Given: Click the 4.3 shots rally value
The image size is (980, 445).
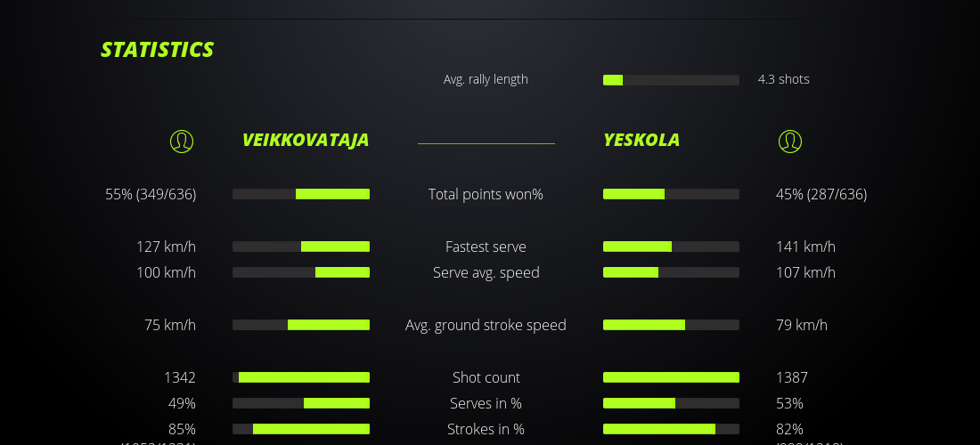Looking at the screenshot, I should (x=783, y=79).
